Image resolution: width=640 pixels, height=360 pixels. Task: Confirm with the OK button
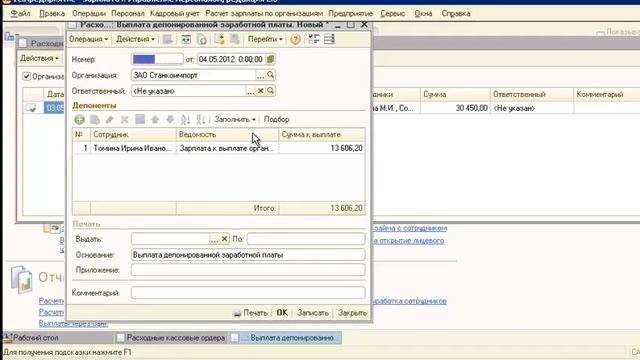(282, 313)
